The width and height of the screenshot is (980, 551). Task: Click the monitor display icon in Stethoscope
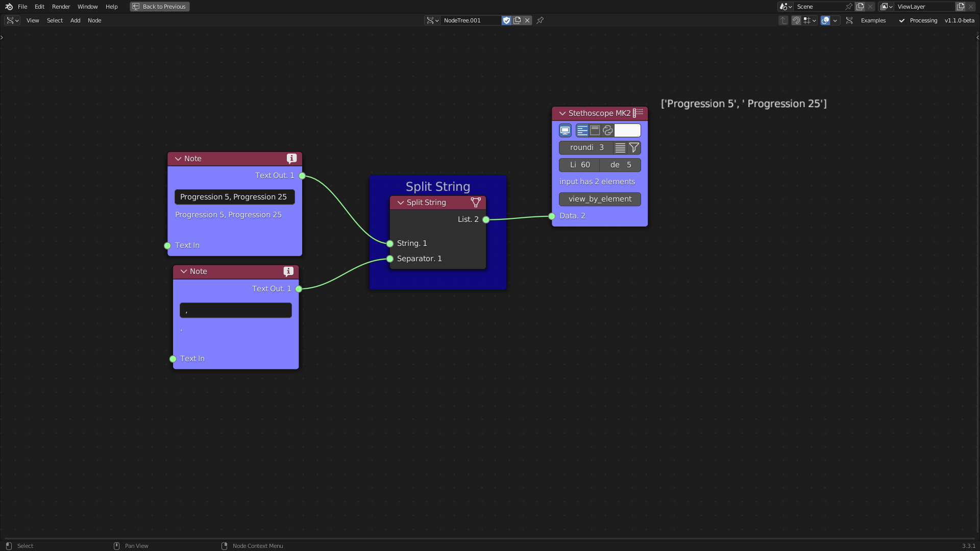click(x=565, y=131)
